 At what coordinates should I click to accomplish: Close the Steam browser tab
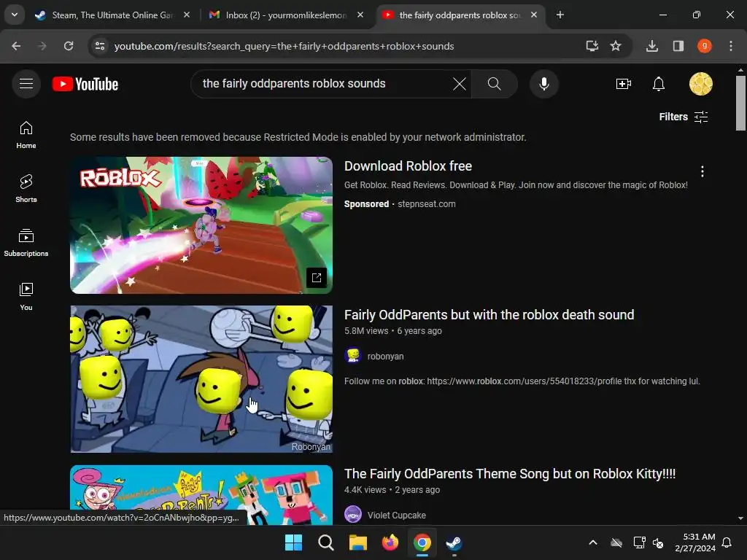[187, 15]
